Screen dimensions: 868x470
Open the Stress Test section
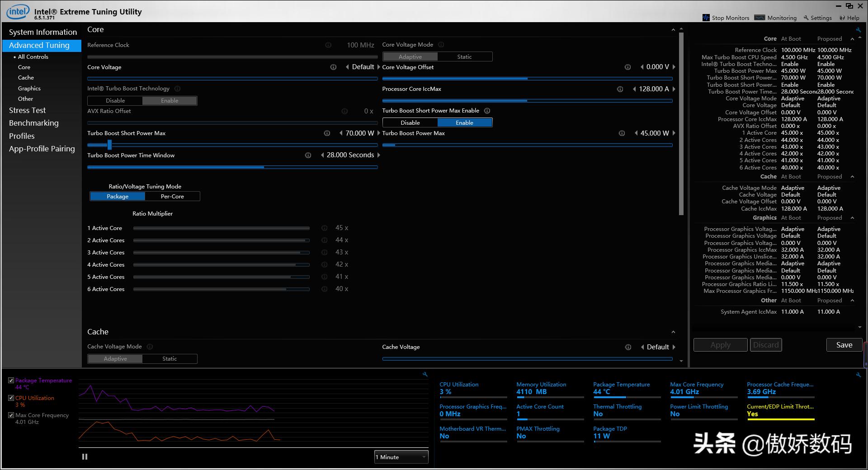(27, 110)
